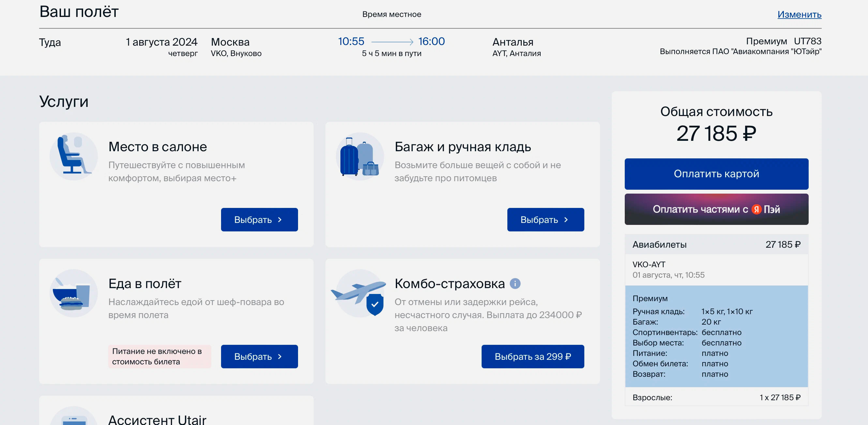Image resolution: width=868 pixels, height=425 pixels.
Task: Click the Взрослые 1 x 27 185 ₽ row
Action: [716, 397]
